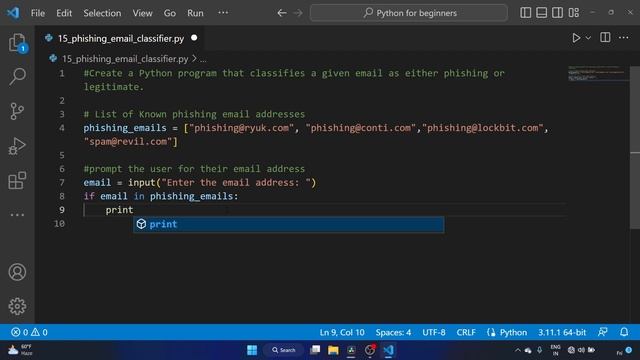Screen dimensions: 640x360
Task: Change indentation via Spaces: 4
Action: click(x=393, y=332)
